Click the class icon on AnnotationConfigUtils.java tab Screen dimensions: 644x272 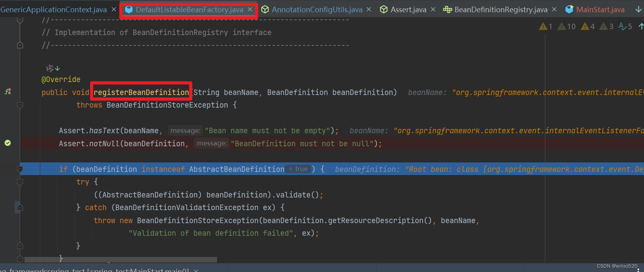tap(265, 9)
